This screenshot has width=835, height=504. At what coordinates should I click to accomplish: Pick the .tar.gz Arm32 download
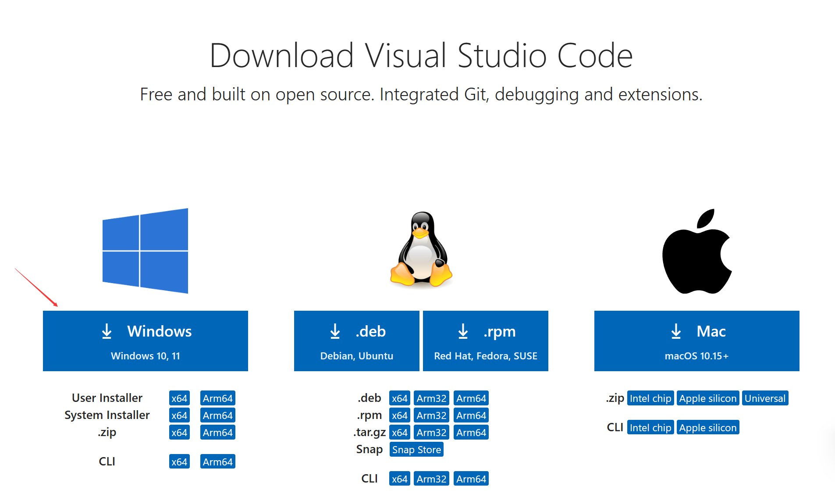(x=432, y=432)
